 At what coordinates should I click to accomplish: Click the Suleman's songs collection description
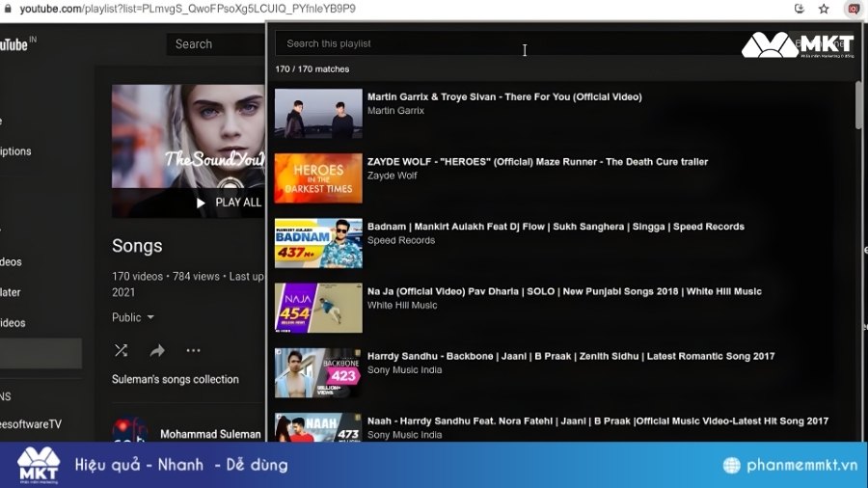tap(175, 380)
